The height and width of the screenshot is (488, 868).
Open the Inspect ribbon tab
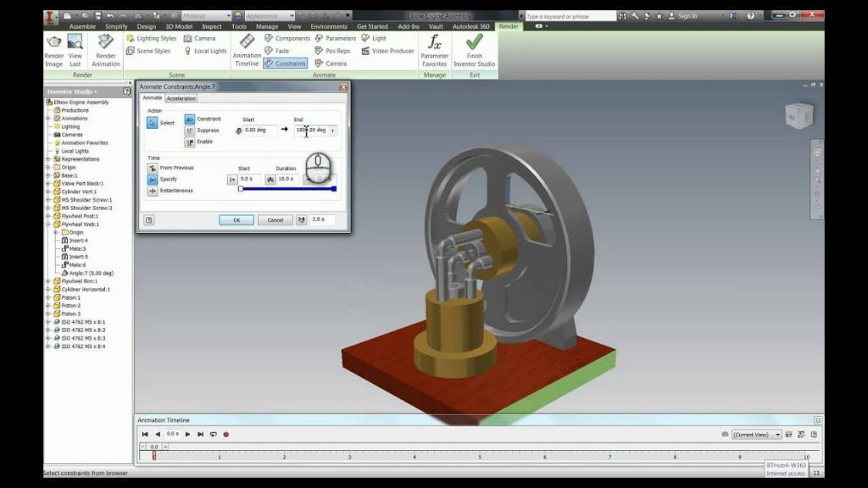point(211,26)
